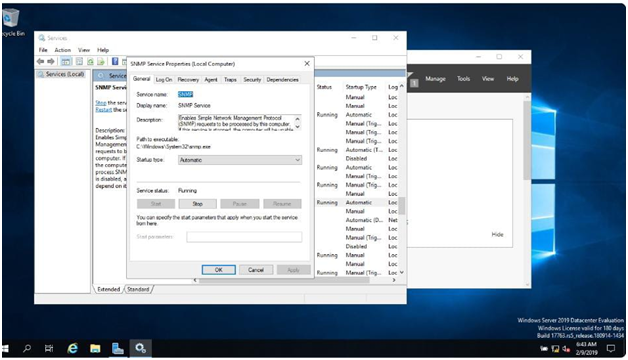Switch to the Log On tab
Screen dimensions: 628x360
tap(164, 80)
